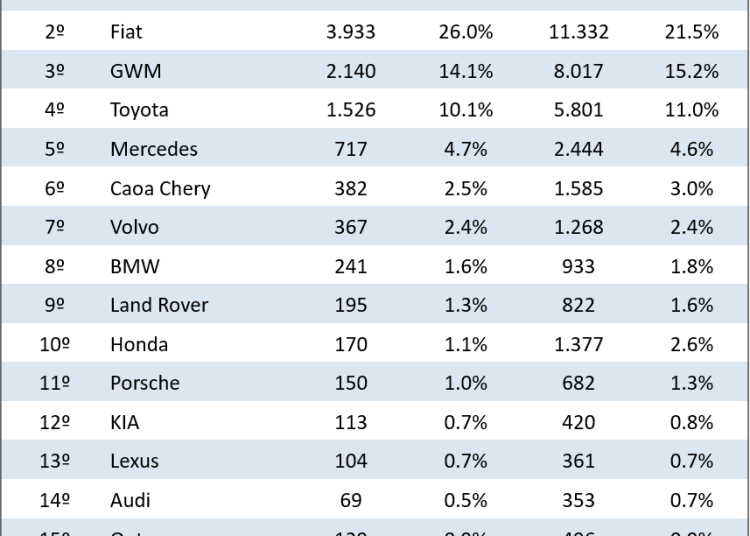
Task: Click Mercedes' 2.444 value cell
Action: pos(576,149)
